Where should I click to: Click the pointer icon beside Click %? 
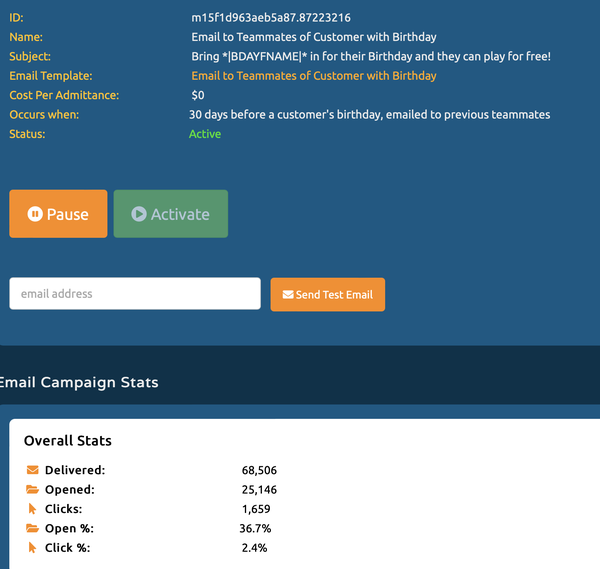(x=33, y=548)
